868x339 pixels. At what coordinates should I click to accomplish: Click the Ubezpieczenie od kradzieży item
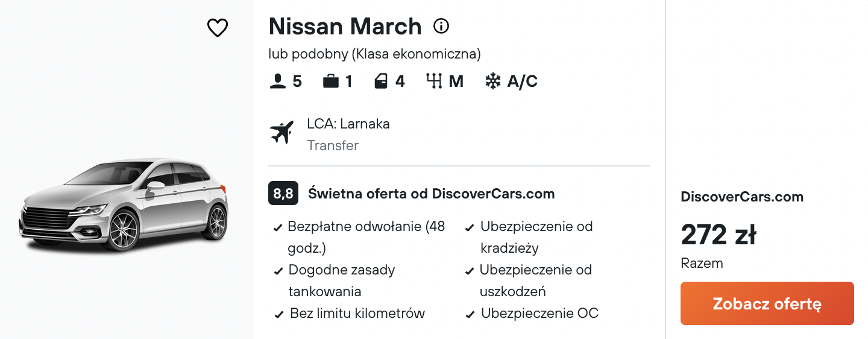pyautogui.click(x=529, y=237)
